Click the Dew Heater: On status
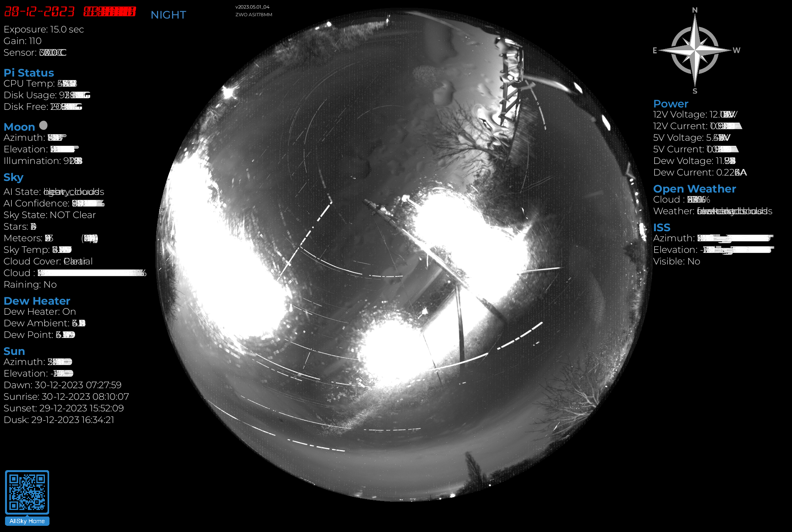Viewport: 792px width, 532px height. tap(40, 312)
